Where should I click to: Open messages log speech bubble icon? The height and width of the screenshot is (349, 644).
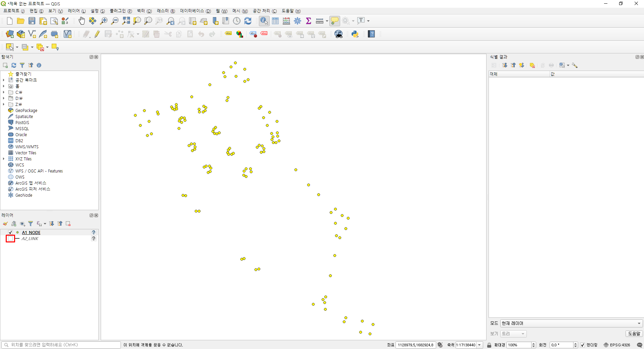tap(640, 345)
